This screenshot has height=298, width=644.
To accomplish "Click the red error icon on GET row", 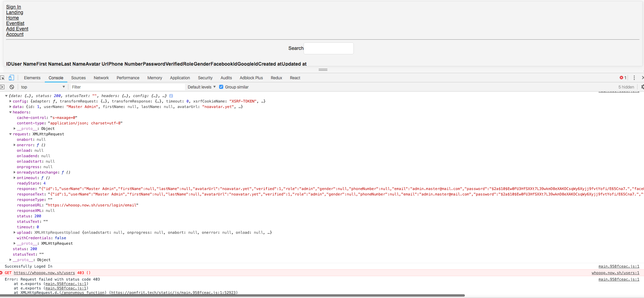I will coord(1,273).
